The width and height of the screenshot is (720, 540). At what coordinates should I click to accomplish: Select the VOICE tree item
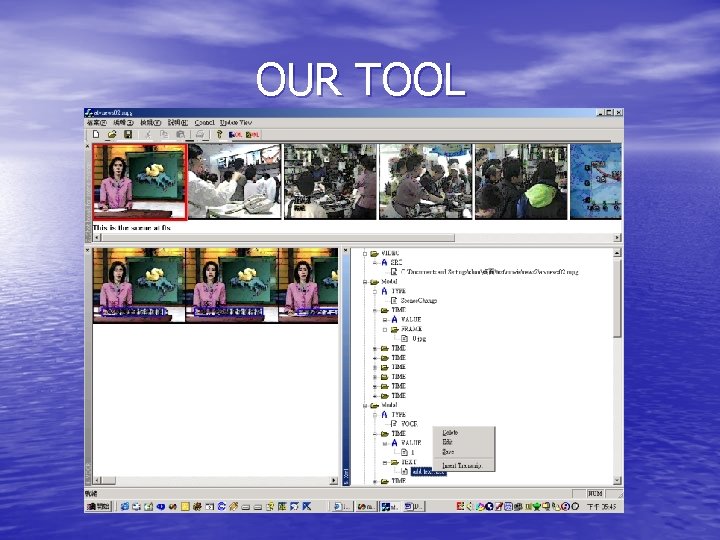click(409, 424)
